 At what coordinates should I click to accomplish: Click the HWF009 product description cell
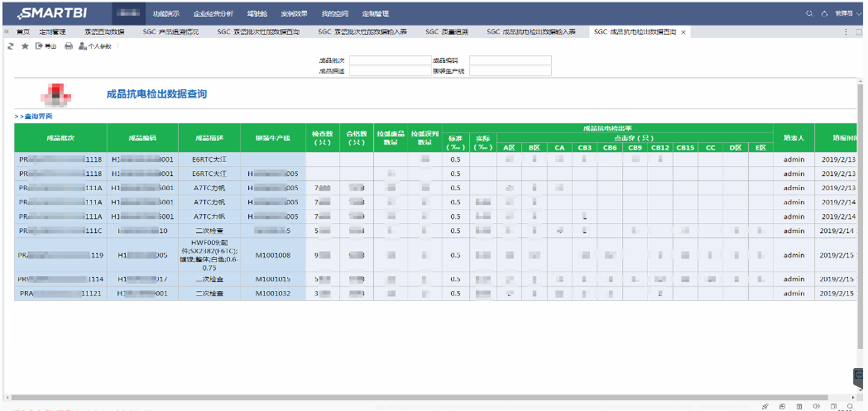click(x=209, y=255)
